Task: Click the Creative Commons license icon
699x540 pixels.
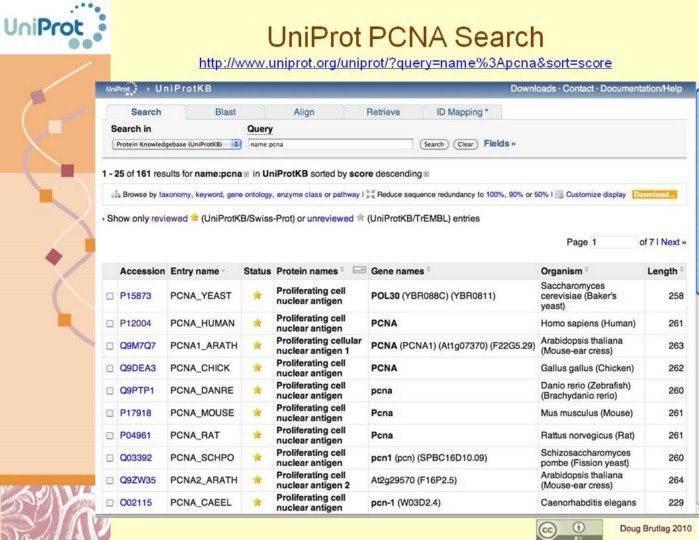Action: [x=546, y=527]
